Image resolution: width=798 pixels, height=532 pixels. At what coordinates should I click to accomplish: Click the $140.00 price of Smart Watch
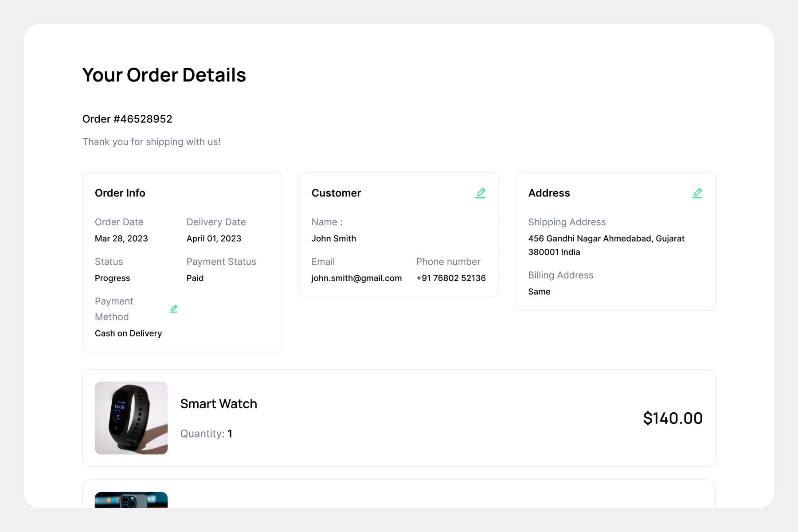click(673, 418)
